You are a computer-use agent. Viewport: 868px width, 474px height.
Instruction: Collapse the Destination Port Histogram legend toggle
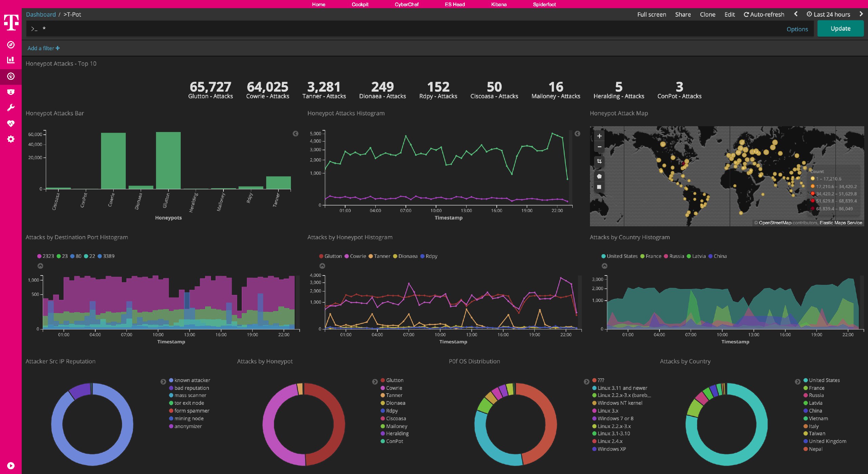(x=40, y=266)
